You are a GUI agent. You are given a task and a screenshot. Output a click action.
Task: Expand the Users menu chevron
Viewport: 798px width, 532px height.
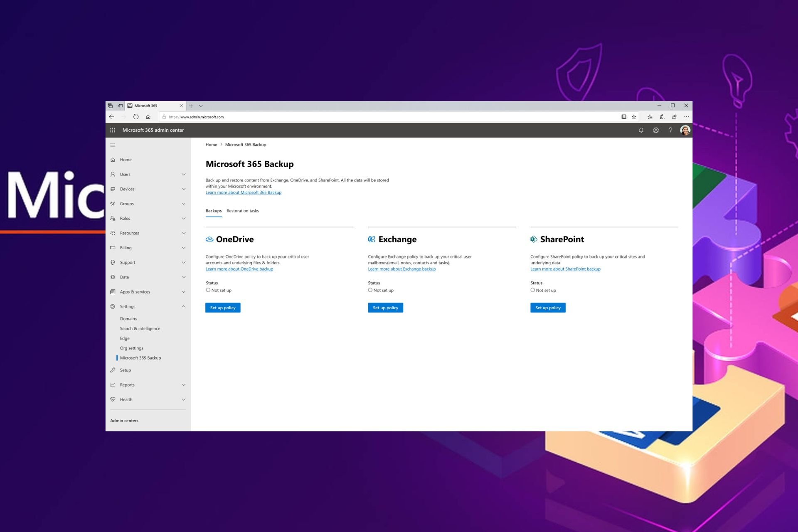click(184, 175)
